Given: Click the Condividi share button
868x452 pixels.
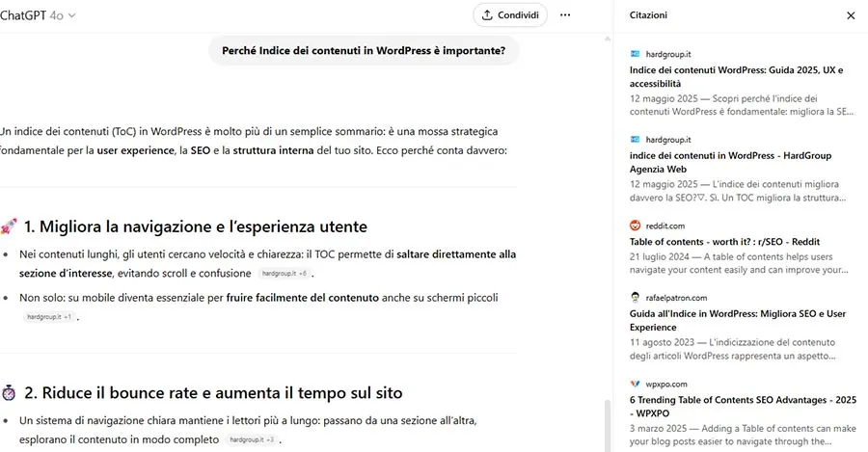Looking at the screenshot, I should click(510, 14).
